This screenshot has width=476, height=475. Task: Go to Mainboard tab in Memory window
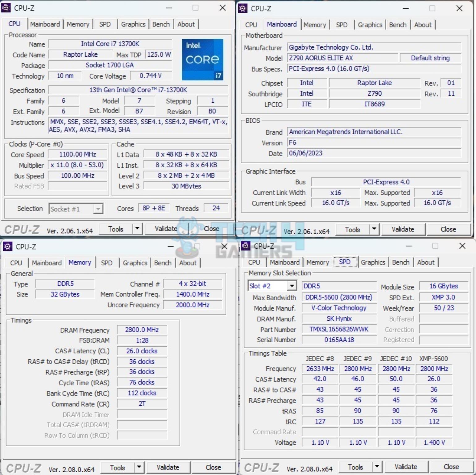47,263
